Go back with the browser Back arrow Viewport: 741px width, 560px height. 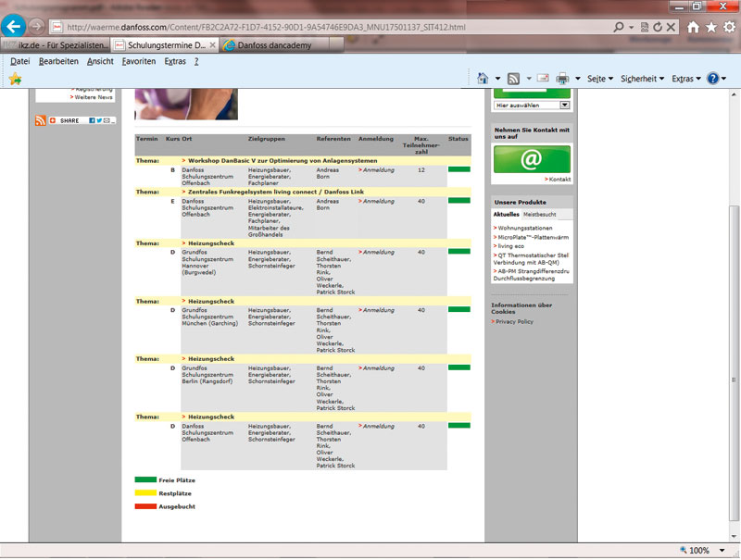click(13, 26)
